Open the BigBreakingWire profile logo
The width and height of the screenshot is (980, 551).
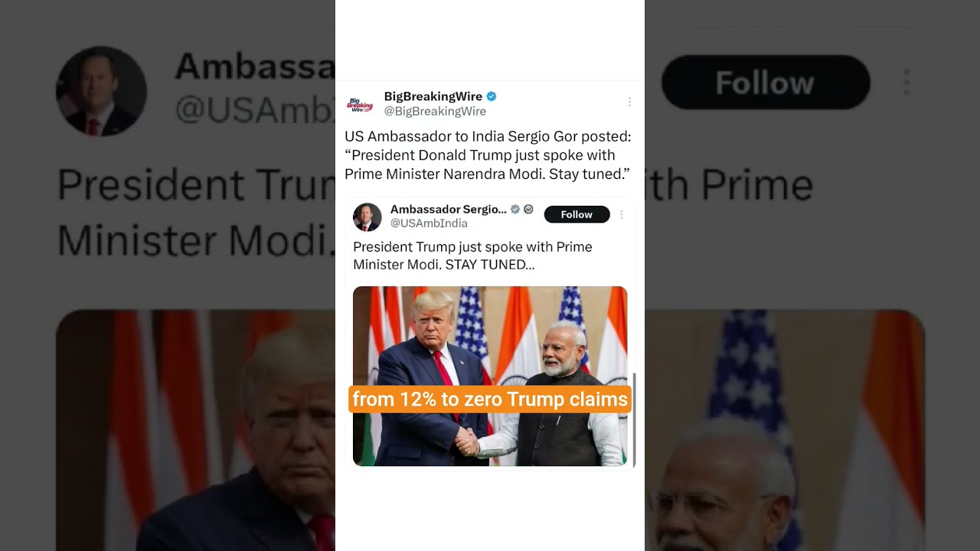[x=360, y=104]
